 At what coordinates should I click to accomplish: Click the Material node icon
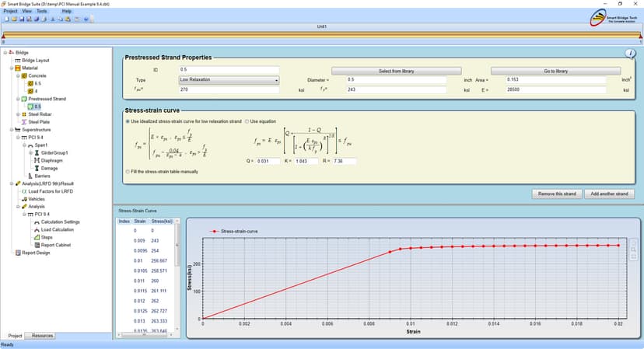(x=18, y=68)
